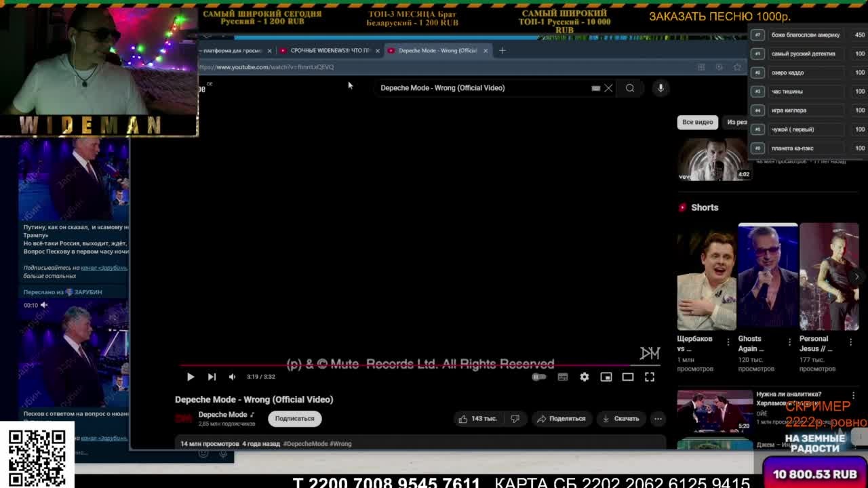
Task: Share the video via Поделиться
Action: point(561,419)
